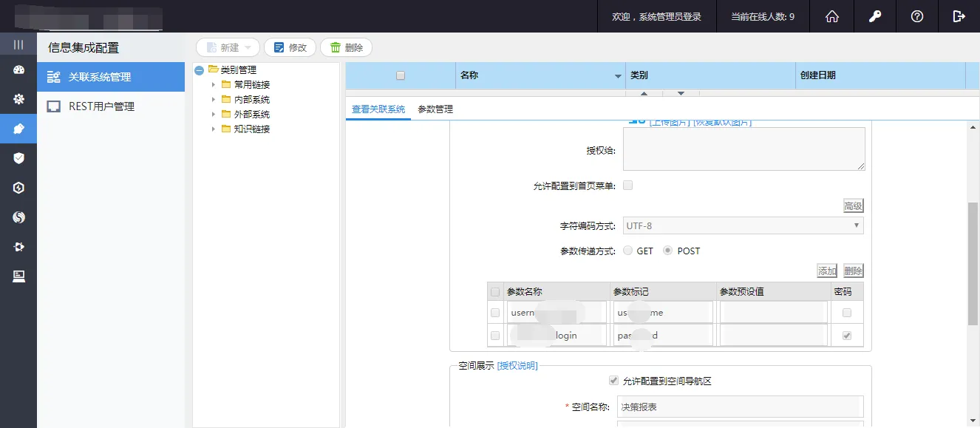Enable 允许配置到首页菜单 checkbox
Screen dimensions: 980x428
click(628, 186)
